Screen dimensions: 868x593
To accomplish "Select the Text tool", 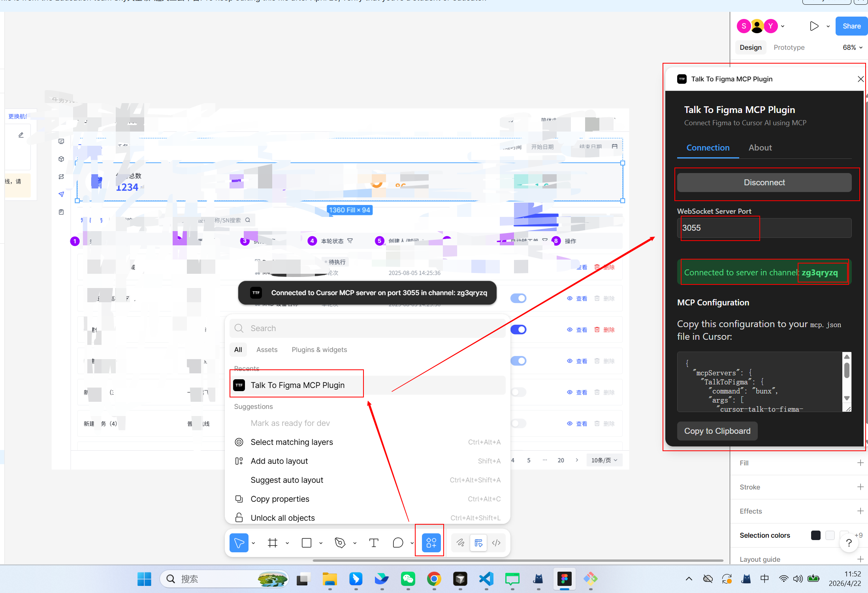I will pos(374,543).
